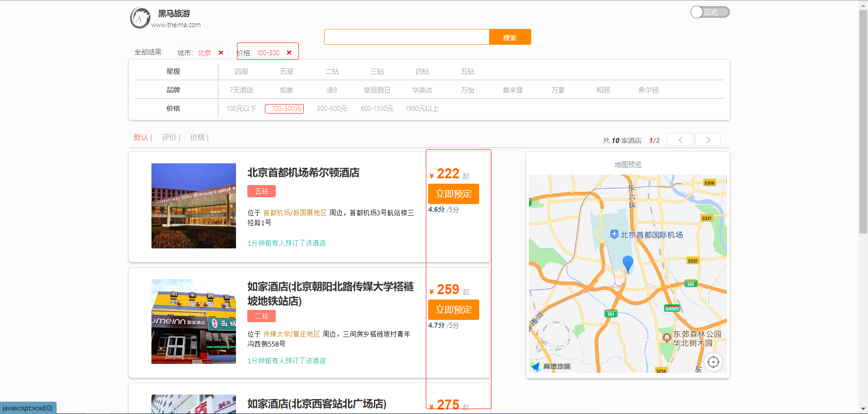Click the blue location pin on map

pyautogui.click(x=628, y=263)
